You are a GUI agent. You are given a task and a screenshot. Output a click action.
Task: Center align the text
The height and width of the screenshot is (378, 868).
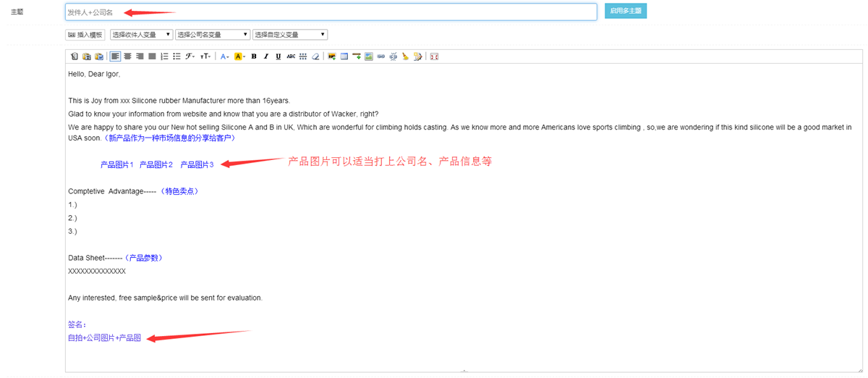point(127,56)
